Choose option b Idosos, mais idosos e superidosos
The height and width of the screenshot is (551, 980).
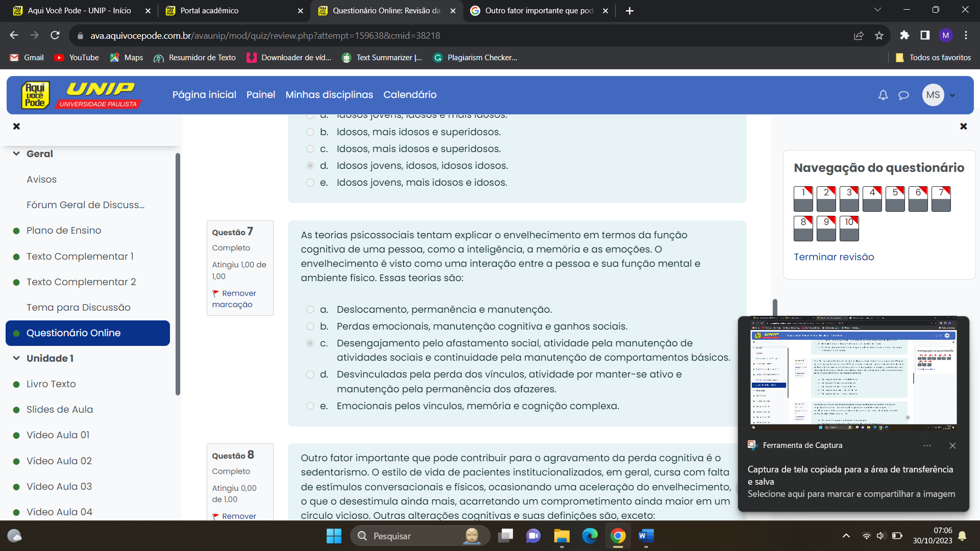pyautogui.click(x=310, y=132)
